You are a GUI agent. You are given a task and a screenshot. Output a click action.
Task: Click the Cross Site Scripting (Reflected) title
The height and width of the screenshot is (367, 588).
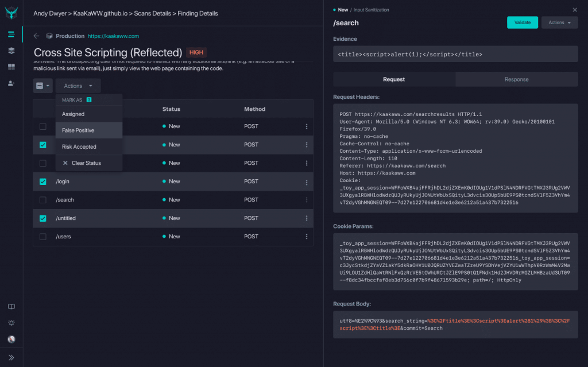click(108, 52)
